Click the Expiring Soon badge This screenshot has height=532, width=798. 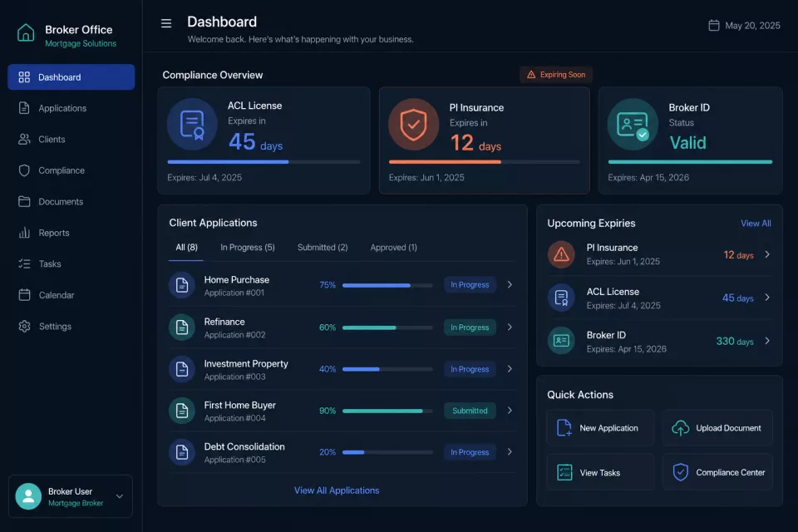tap(556, 75)
